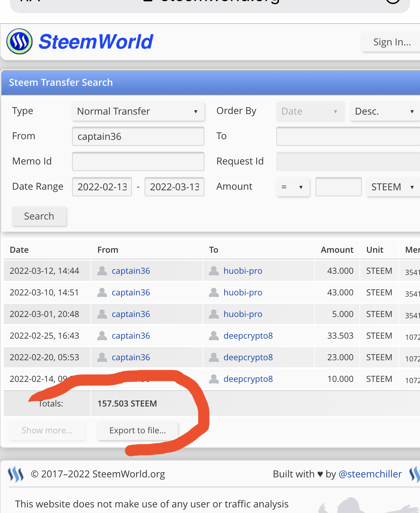Click the Steem logo icon in footer left
The image size is (420, 513).
point(16,474)
